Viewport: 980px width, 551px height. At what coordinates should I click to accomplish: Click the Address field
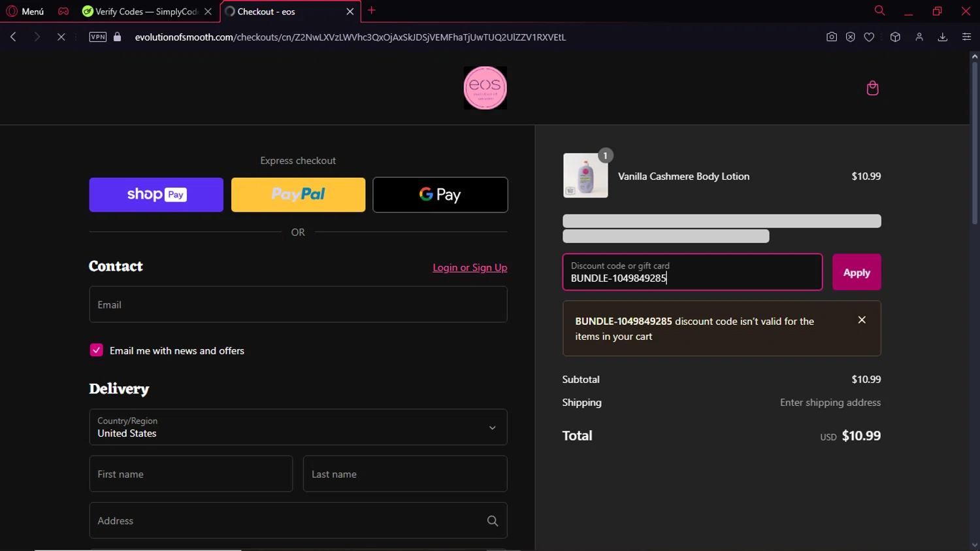[x=298, y=520]
